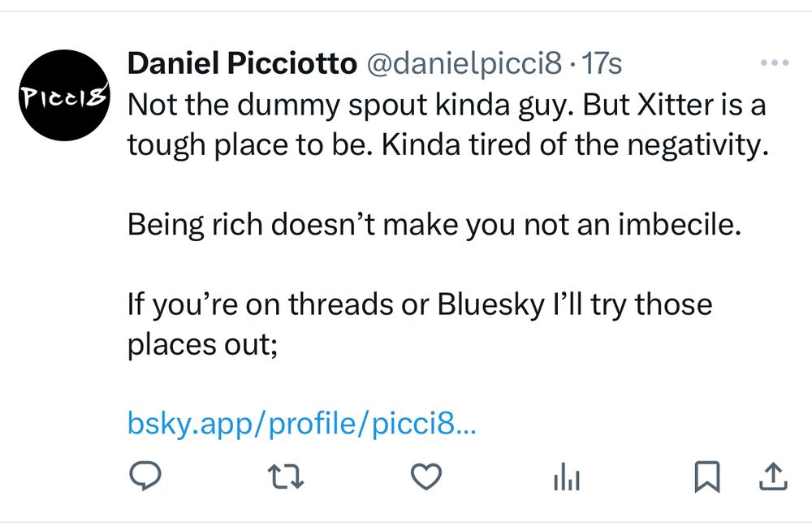Open the three-dot more options menu
Viewport: 812px width, 526px height.
pyautogui.click(x=772, y=63)
